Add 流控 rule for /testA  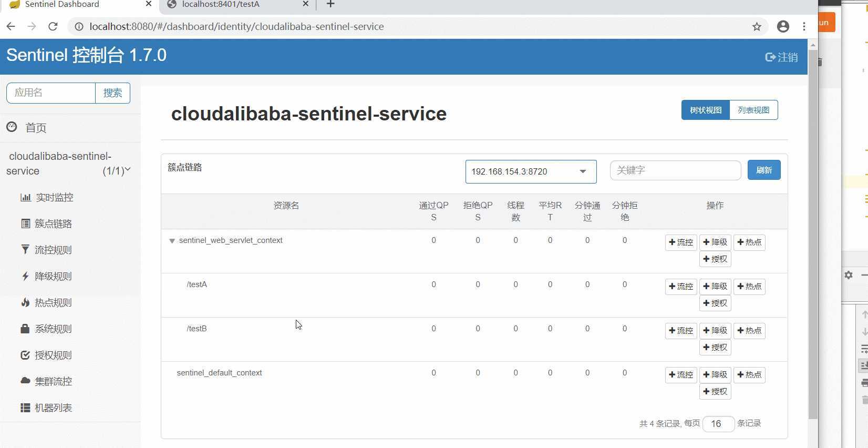point(681,287)
